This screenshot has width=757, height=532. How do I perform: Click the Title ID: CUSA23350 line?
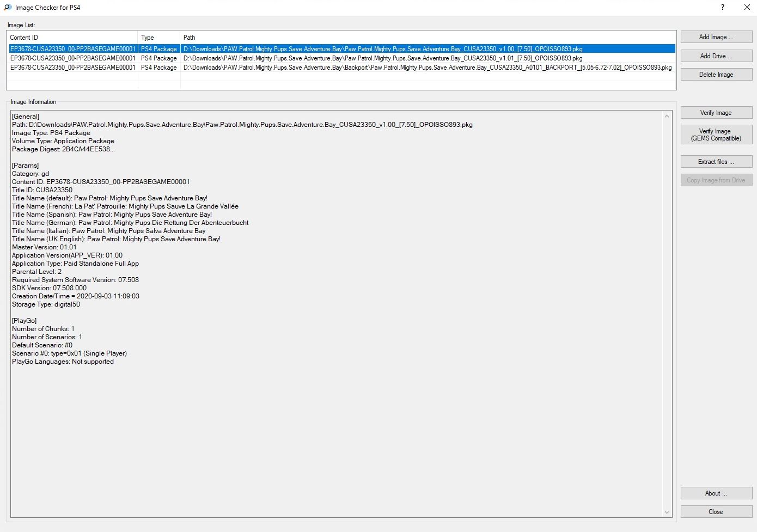pos(42,190)
